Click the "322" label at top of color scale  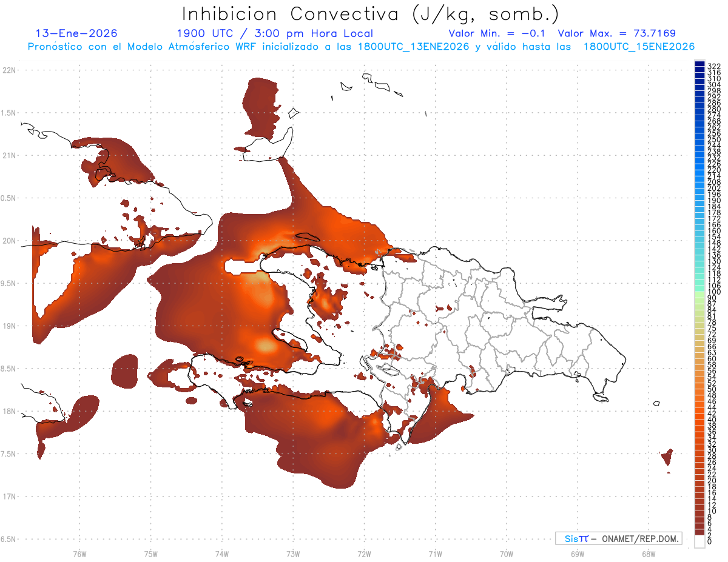point(714,66)
